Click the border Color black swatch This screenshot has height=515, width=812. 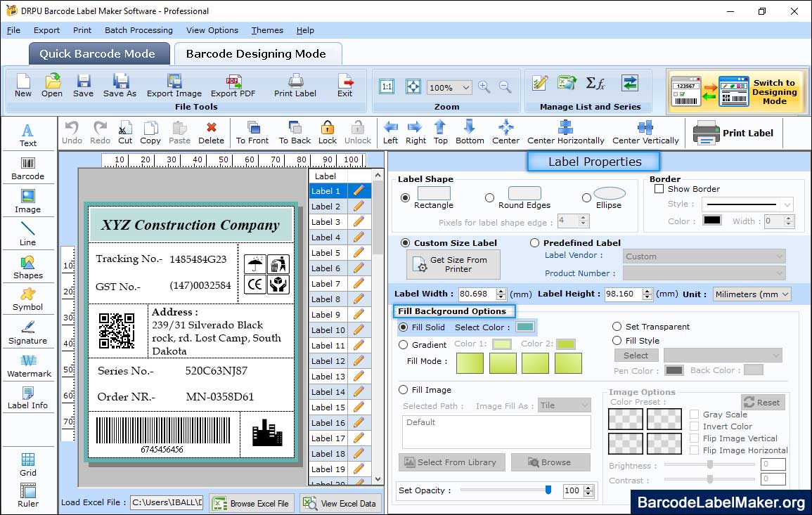(711, 220)
